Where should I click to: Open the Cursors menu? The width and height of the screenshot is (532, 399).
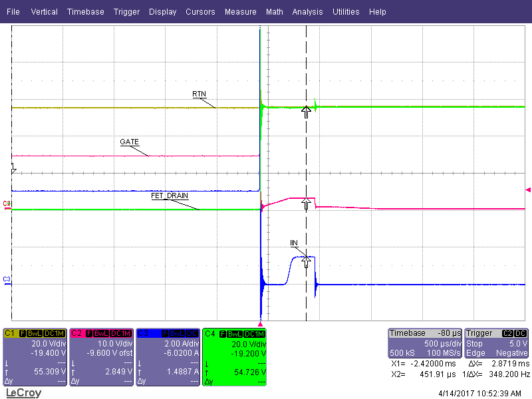pyautogui.click(x=200, y=11)
